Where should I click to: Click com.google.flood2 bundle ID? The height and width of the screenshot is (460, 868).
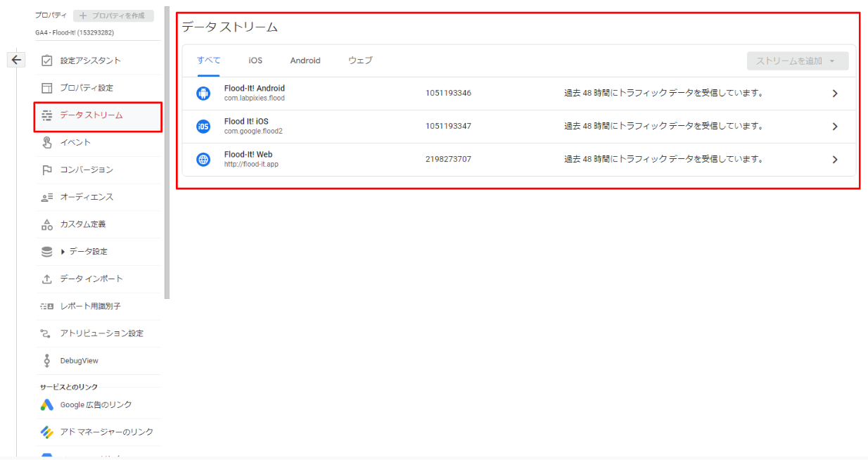click(253, 132)
